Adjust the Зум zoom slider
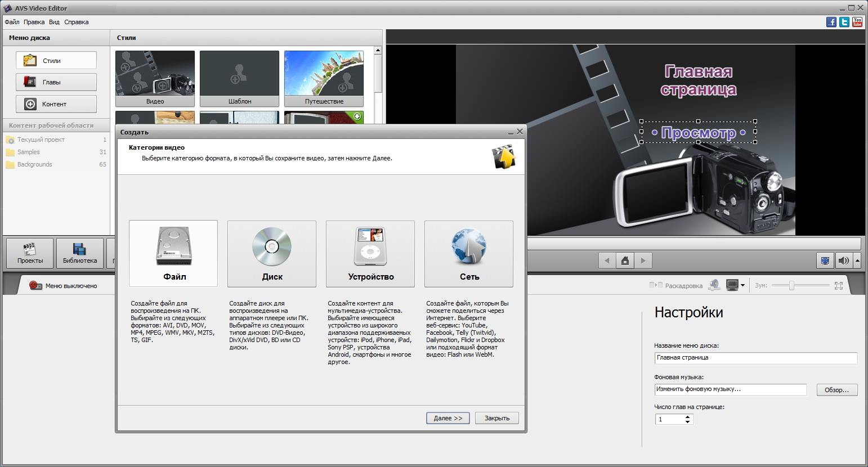The image size is (868, 467). [791, 286]
